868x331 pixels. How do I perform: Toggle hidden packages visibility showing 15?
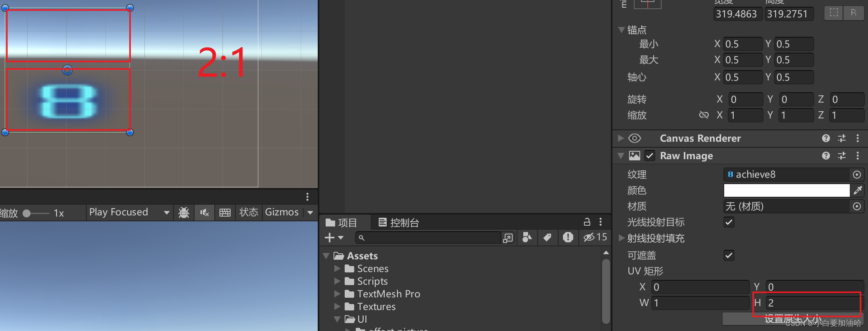pos(595,237)
